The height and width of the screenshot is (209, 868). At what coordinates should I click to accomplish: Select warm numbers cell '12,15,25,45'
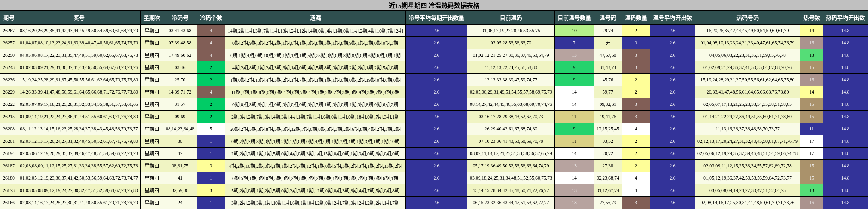[608, 129]
